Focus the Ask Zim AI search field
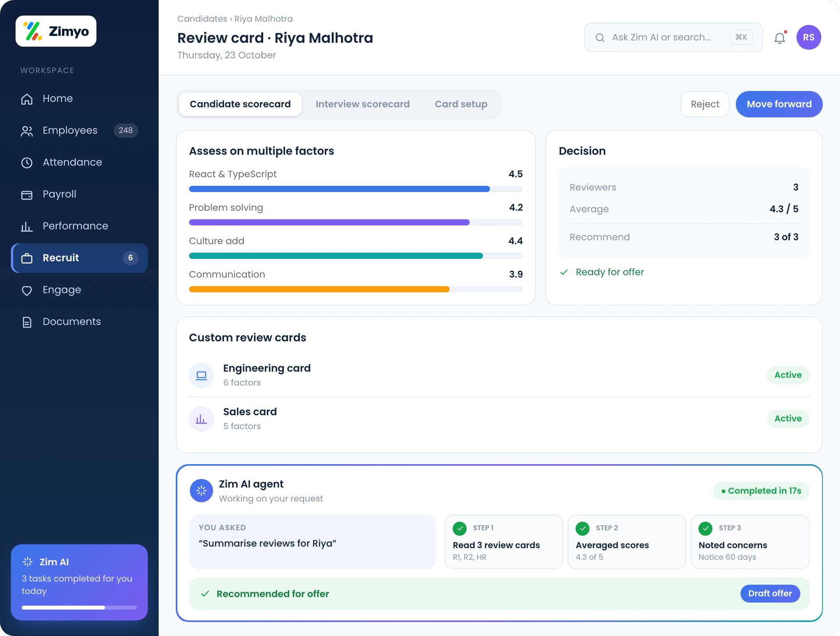 673,37
